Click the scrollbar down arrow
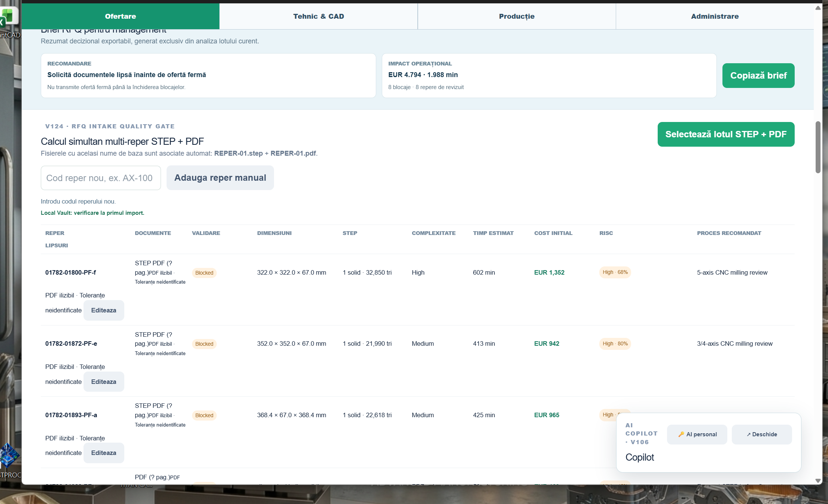This screenshot has width=828, height=504. [818, 480]
